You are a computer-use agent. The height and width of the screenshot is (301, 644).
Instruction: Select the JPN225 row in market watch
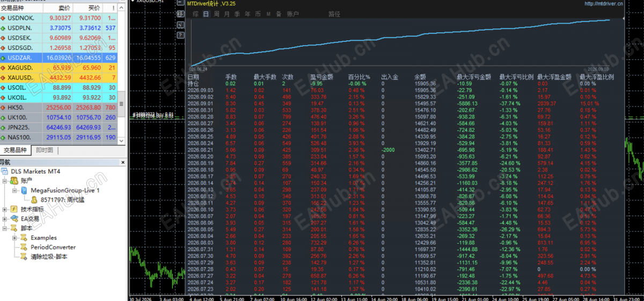(x=59, y=128)
